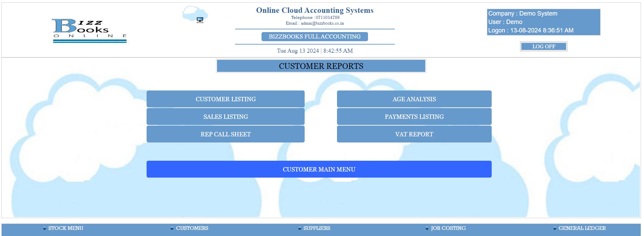The height and width of the screenshot is (236, 644).
Task: Open the Customer Listing report
Action: click(x=225, y=99)
